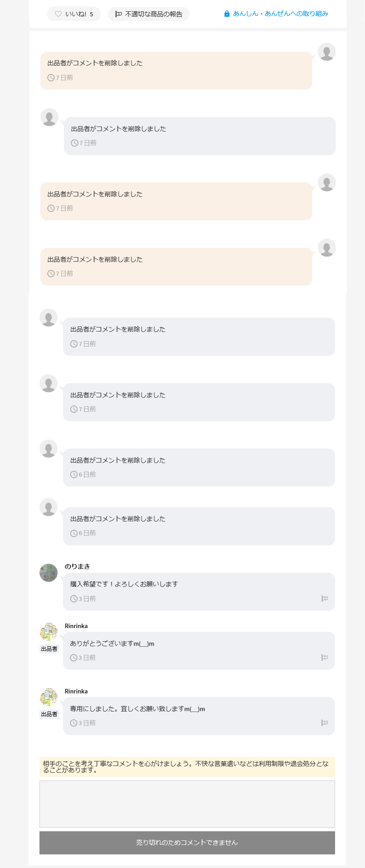Click the いいね! 5 button
This screenshot has height=868, width=365.
tap(74, 14)
